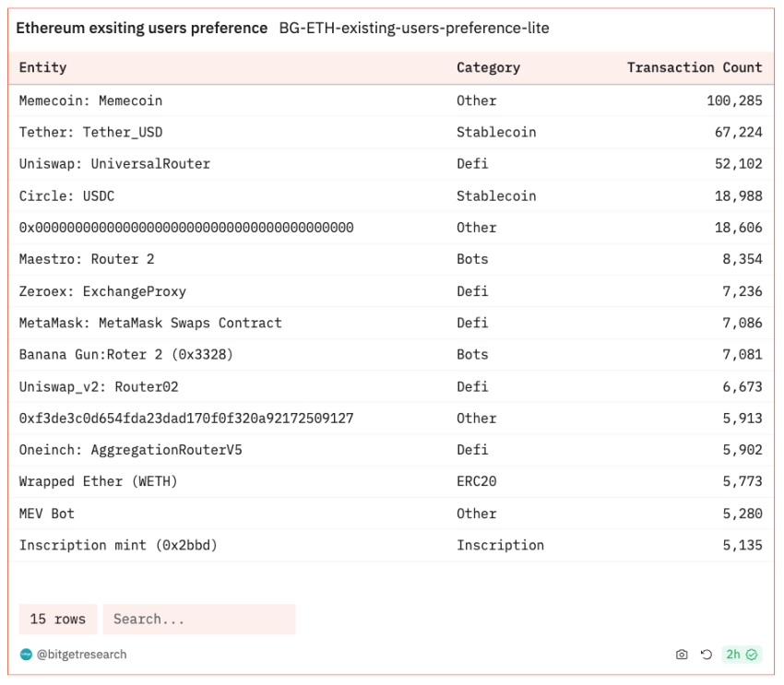Click the camera screenshot icon
Viewport: 784px width, 685px height.
pyautogui.click(x=682, y=655)
